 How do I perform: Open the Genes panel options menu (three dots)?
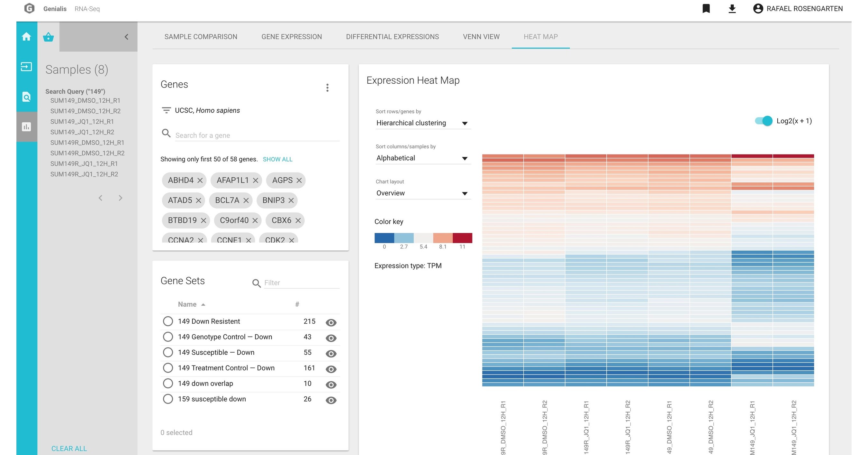327,88
